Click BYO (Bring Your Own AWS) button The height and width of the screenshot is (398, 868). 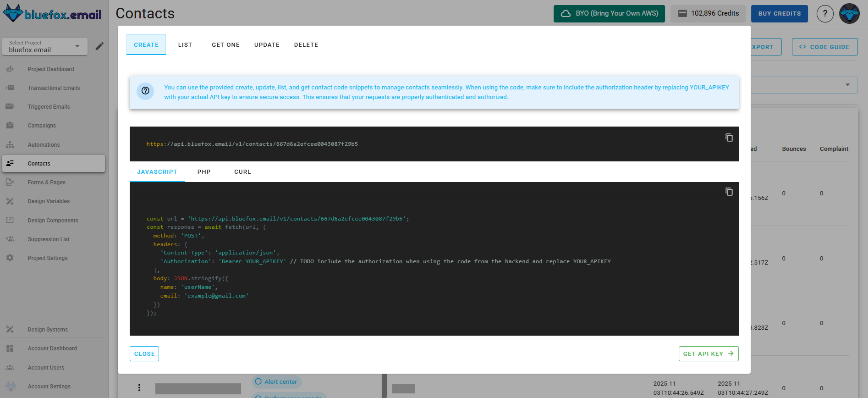click(609, 13)
